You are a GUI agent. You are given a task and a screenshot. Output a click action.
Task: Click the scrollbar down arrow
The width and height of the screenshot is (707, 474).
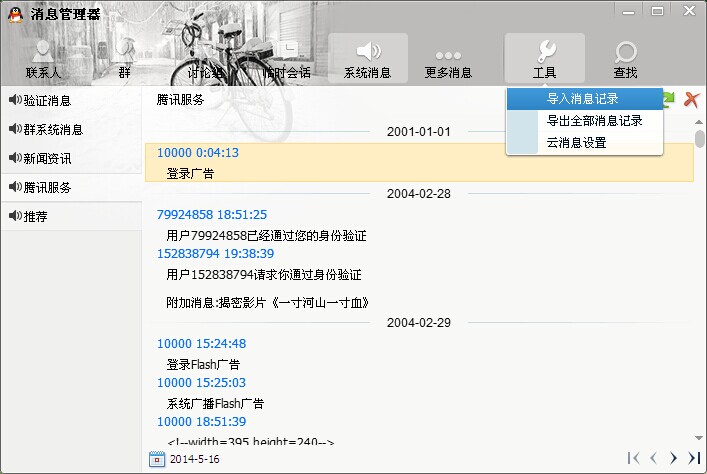(x=699, y=438)
